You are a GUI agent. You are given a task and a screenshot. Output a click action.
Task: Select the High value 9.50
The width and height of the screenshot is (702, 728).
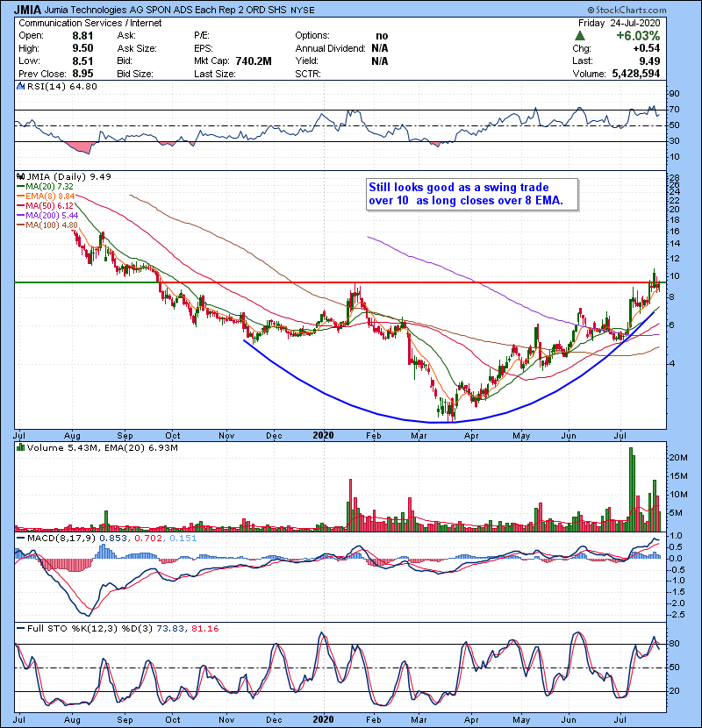82,48
